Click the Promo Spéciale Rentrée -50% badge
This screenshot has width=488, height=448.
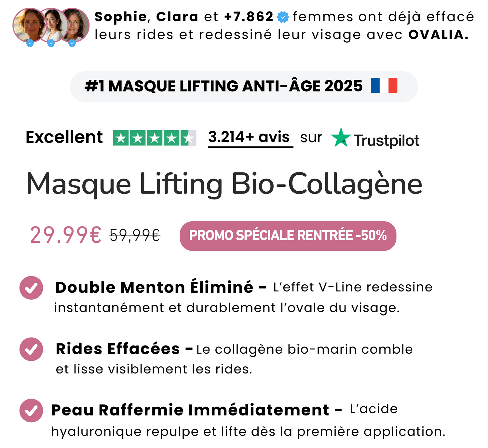coord(288,236)
